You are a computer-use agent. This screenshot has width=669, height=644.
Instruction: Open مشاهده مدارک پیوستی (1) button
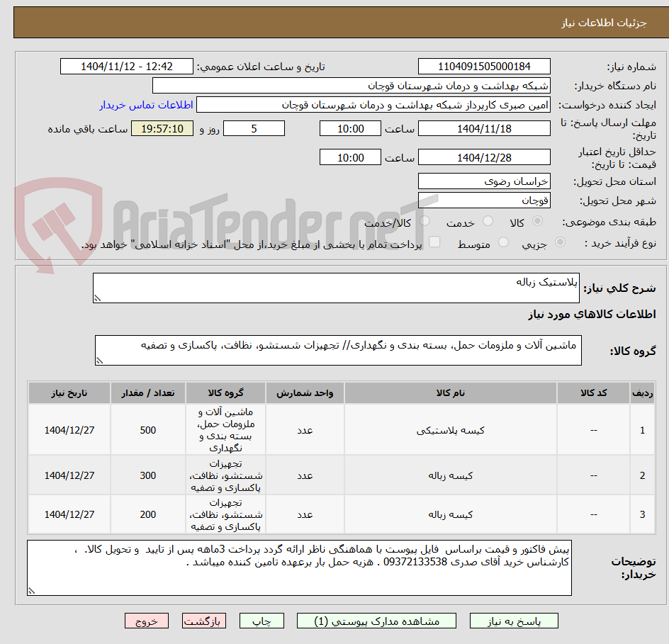[x=376, y=621]
